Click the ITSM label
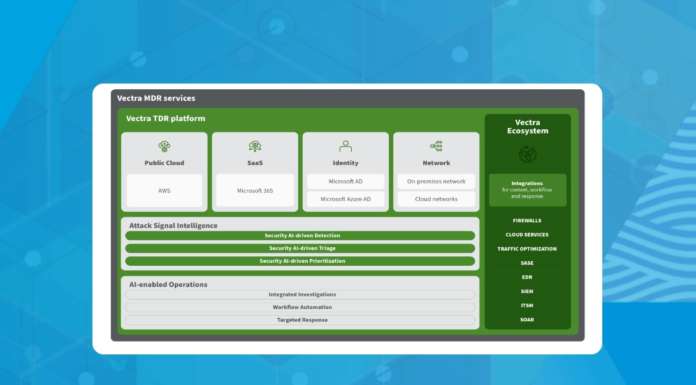The image size is (696, 385). [527, 306]
